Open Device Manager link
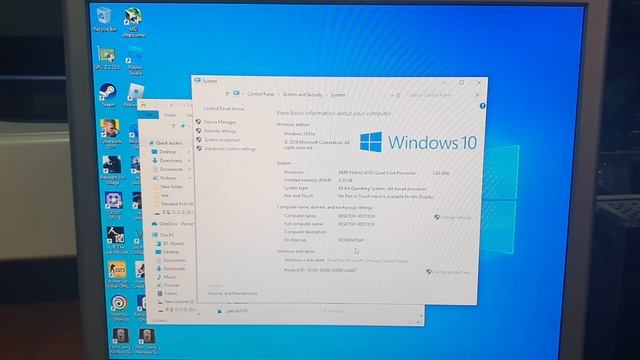Image resolution: width=640 pixels, height=360 pixels. pyautogui.click(x=220, y=122)
